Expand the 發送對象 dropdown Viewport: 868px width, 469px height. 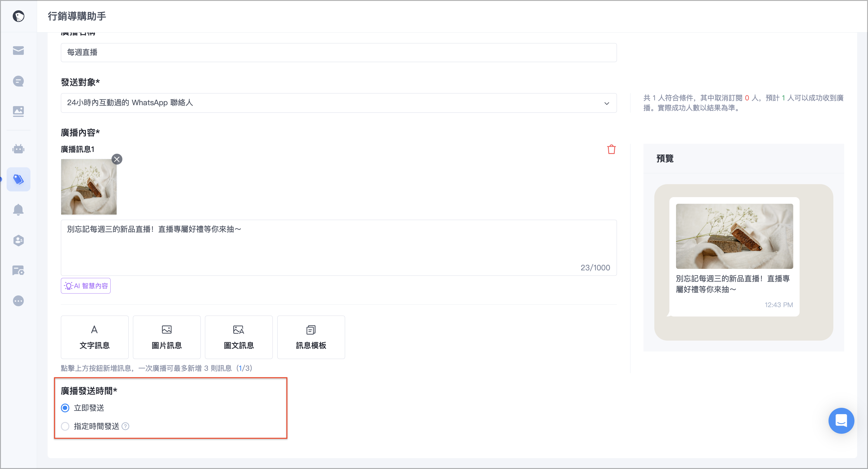point(339,103)
